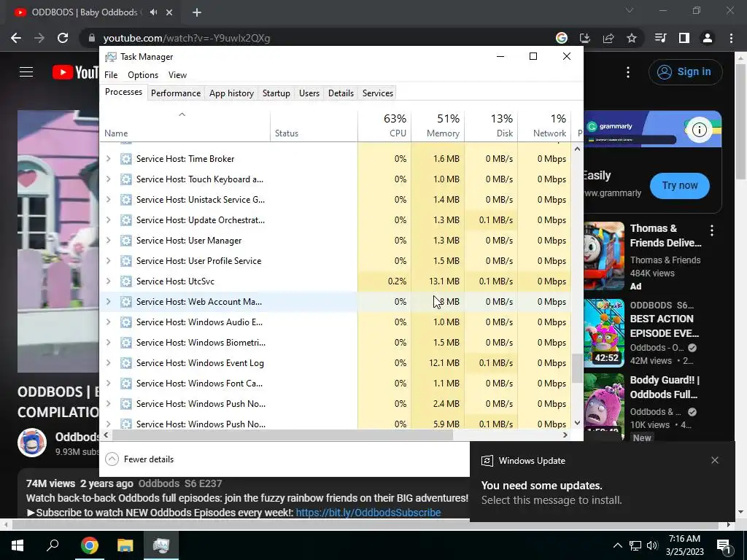Click Task Manager horizontal scrollbar
Screen dimensions: 747x560
(x=282, y=435)
